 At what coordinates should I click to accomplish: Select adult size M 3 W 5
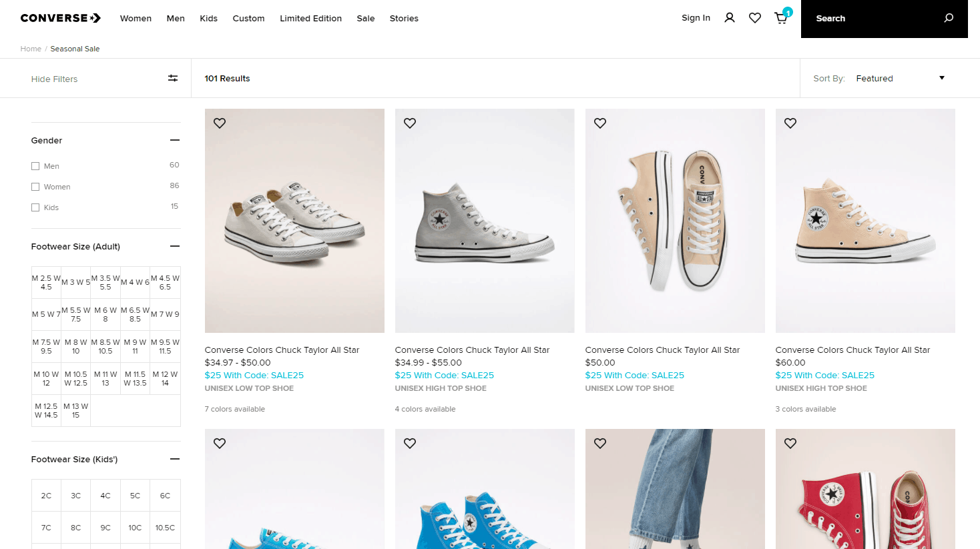pos(75,282)
